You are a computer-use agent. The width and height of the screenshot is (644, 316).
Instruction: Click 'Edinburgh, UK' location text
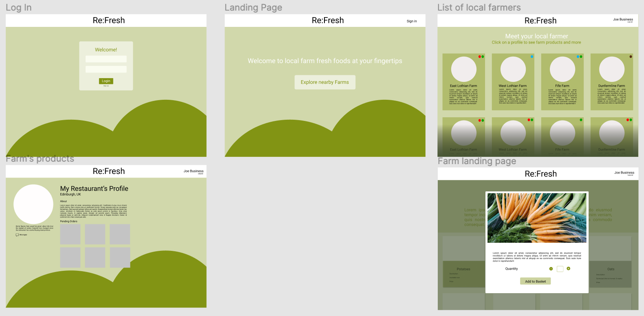tap(71, 194)
